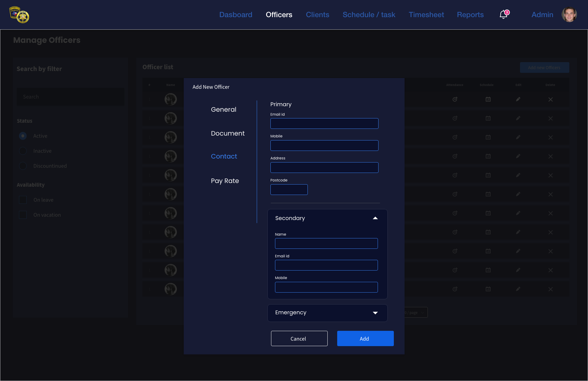Click first row schedule calendar icon
This screenshot has width=588, height=381.
488,99
